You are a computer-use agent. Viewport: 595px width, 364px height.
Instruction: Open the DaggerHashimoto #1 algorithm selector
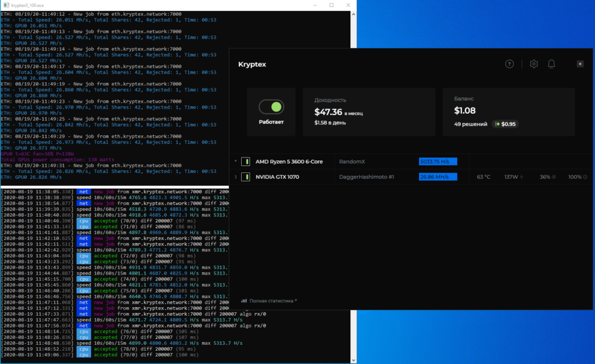point(367,177)
